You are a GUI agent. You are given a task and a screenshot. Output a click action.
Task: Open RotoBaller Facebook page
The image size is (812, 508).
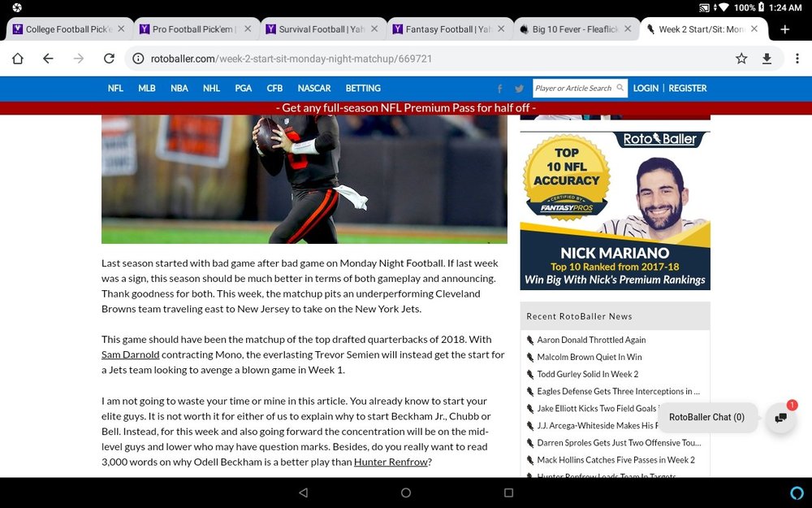click(499, 89)
